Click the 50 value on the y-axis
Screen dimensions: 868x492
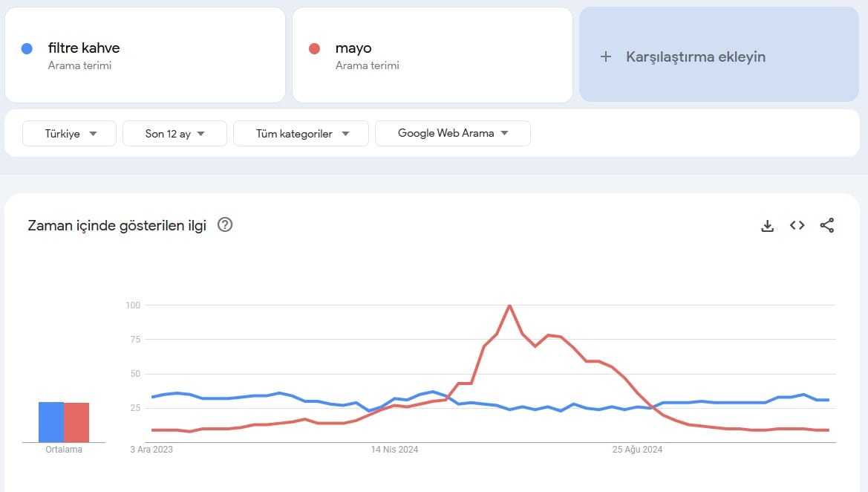[x=136, y=374]
